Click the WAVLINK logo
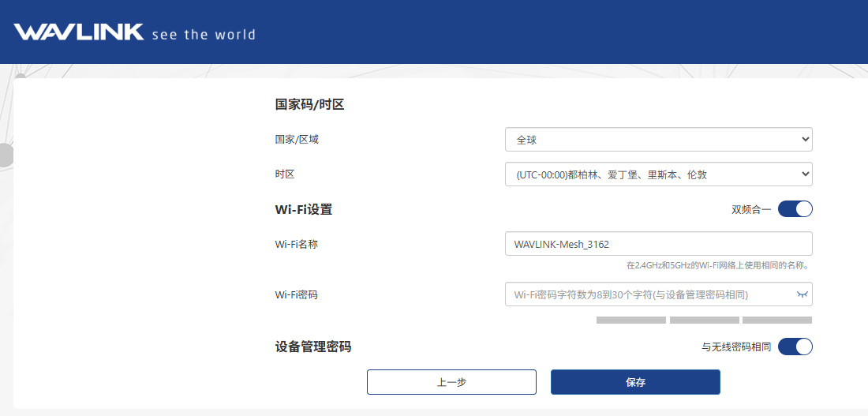Viewport: 868px width, 416px height. click(x=79, y=32)
